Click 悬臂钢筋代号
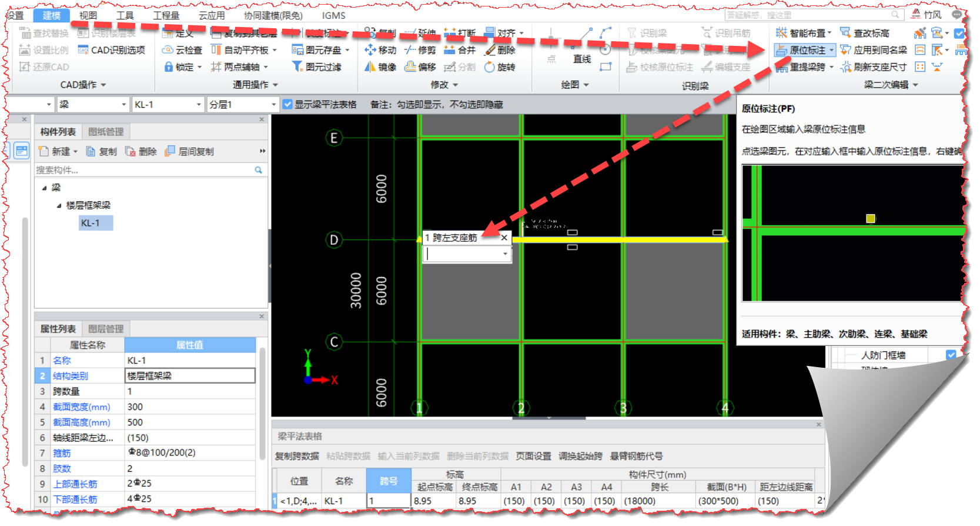 [636, 456]
